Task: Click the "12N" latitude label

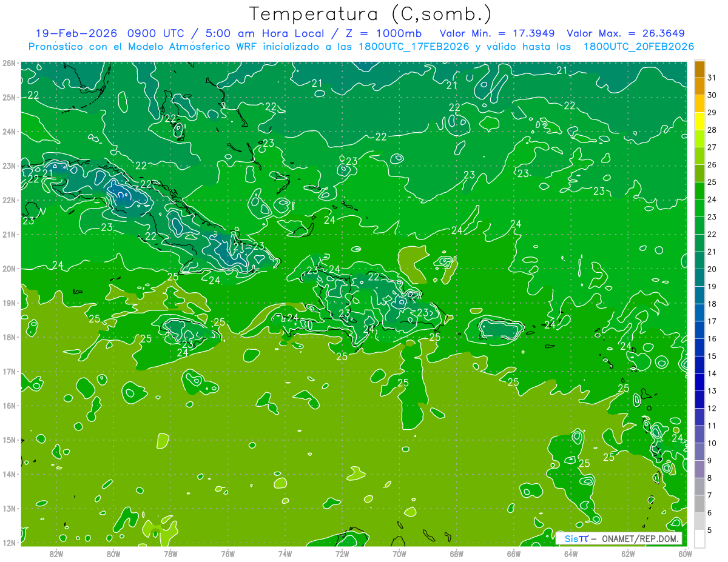Action: pos(8,543)
